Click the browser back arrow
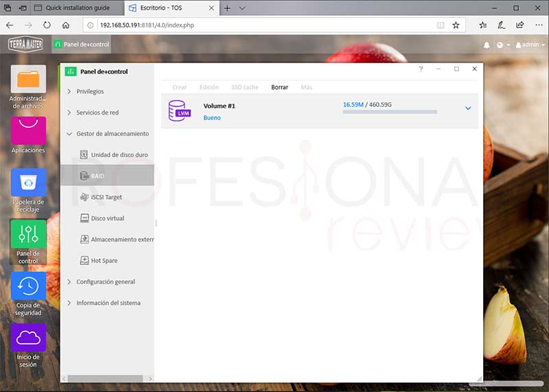The image size is (549, 392). [10, 25]
